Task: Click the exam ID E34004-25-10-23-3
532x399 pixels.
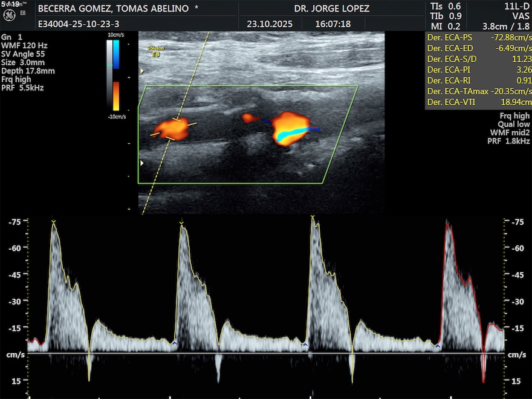Action: (x=78, y=25)
